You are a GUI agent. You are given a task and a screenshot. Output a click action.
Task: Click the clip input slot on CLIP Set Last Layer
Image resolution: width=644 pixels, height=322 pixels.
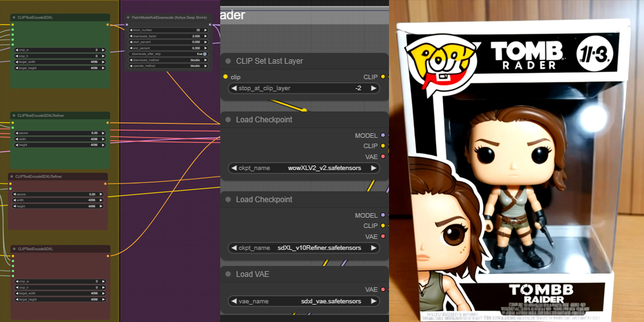(x=225, y=77)
